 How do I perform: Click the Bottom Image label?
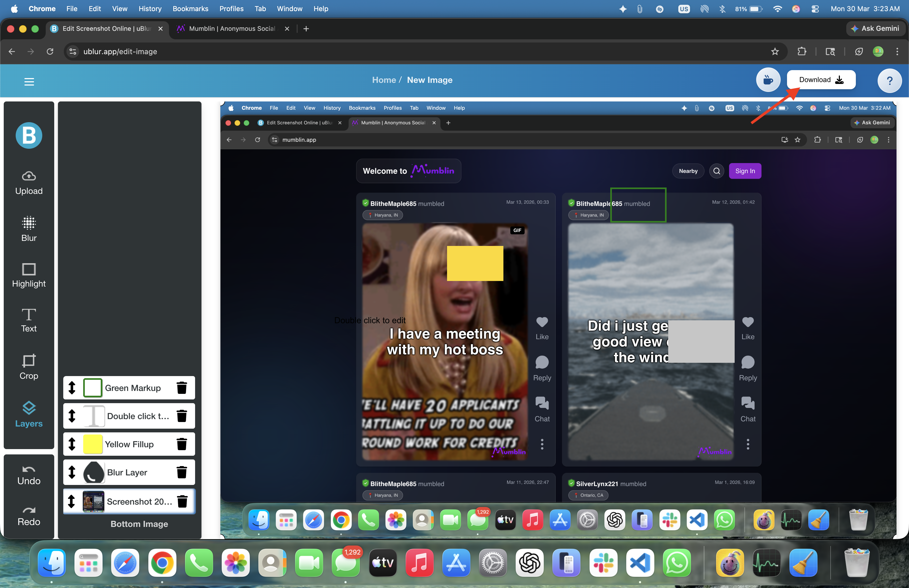pos(139,524)
